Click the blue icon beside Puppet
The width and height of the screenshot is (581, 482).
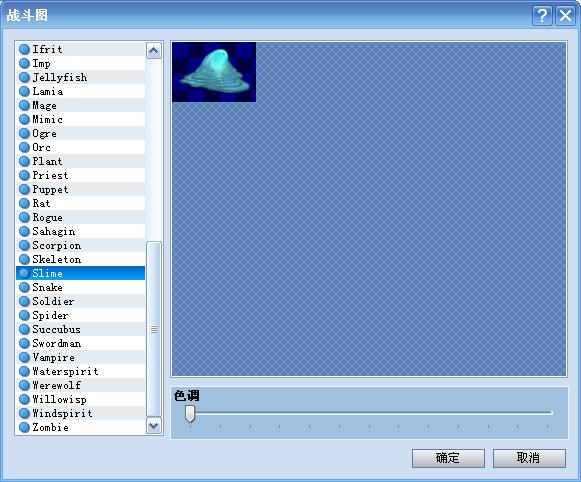[x=24, y=189]
